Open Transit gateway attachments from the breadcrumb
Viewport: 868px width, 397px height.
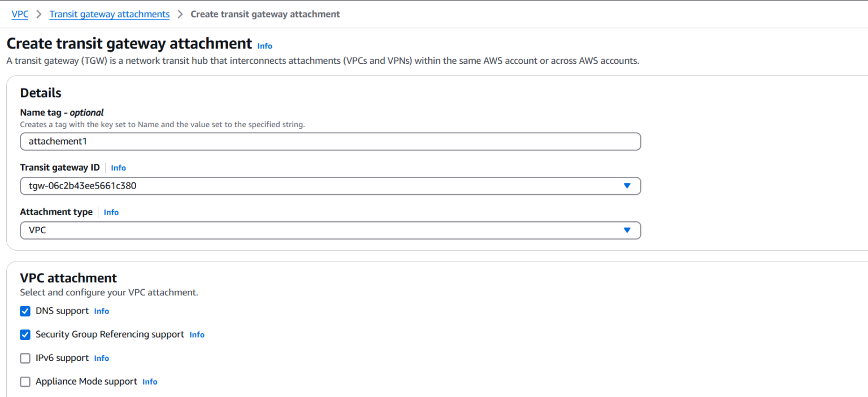(x=109, y=14)
